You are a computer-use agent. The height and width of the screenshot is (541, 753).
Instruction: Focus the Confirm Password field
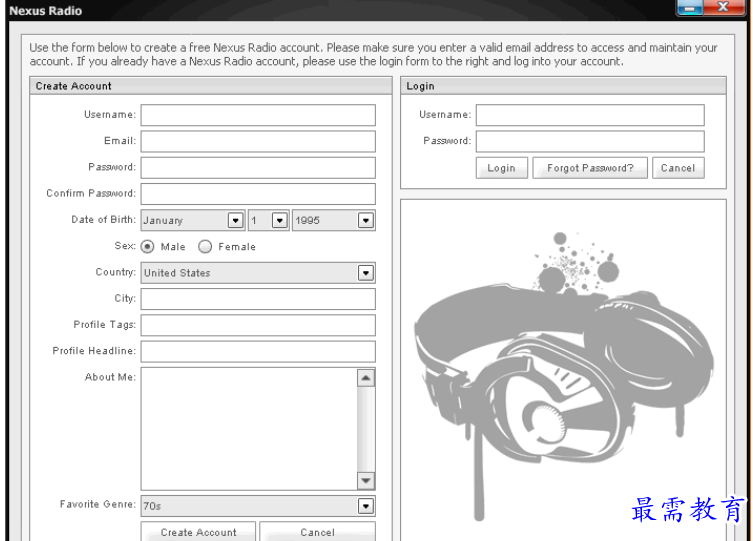point(258,194)
